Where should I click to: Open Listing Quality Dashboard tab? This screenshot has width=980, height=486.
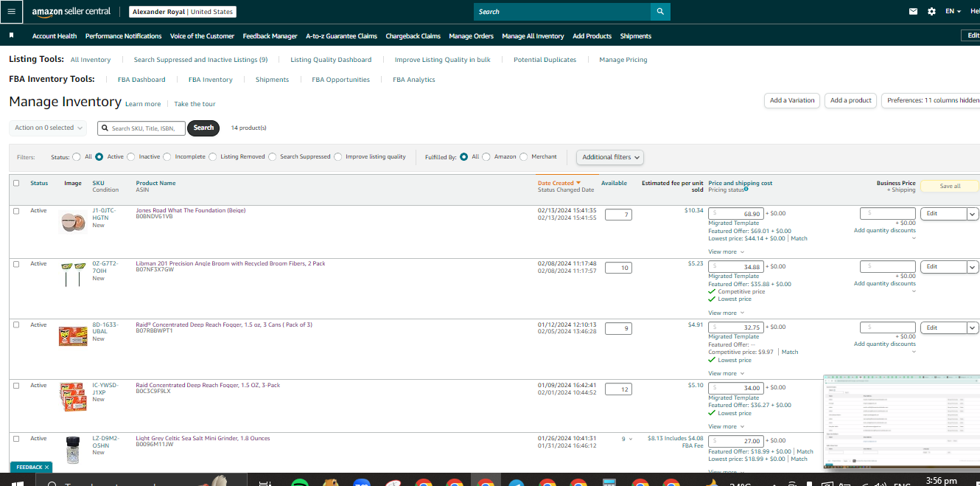pyautogui.click(x=331, y=60)
